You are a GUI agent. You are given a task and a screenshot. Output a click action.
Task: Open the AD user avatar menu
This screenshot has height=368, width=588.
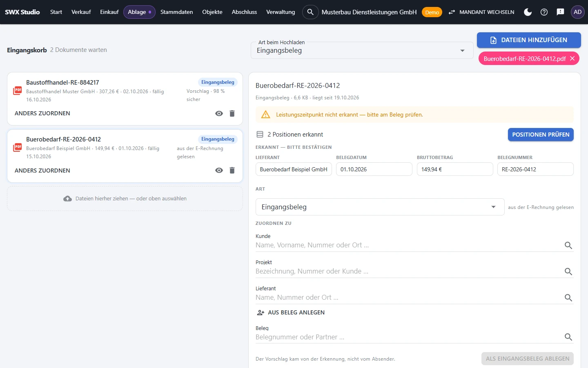(x=577, y=12)
